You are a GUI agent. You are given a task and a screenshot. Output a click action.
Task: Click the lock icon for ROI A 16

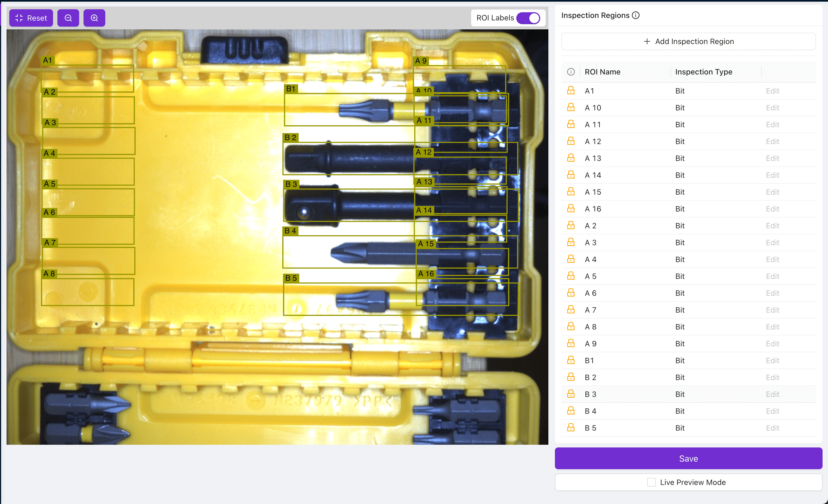coord(571,209)
